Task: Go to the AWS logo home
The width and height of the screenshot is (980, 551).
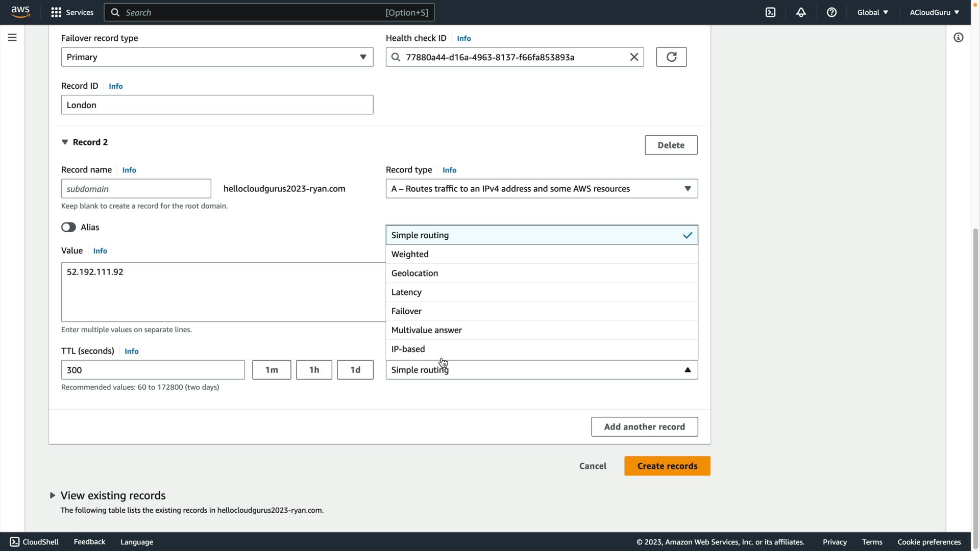Action: 20,12
